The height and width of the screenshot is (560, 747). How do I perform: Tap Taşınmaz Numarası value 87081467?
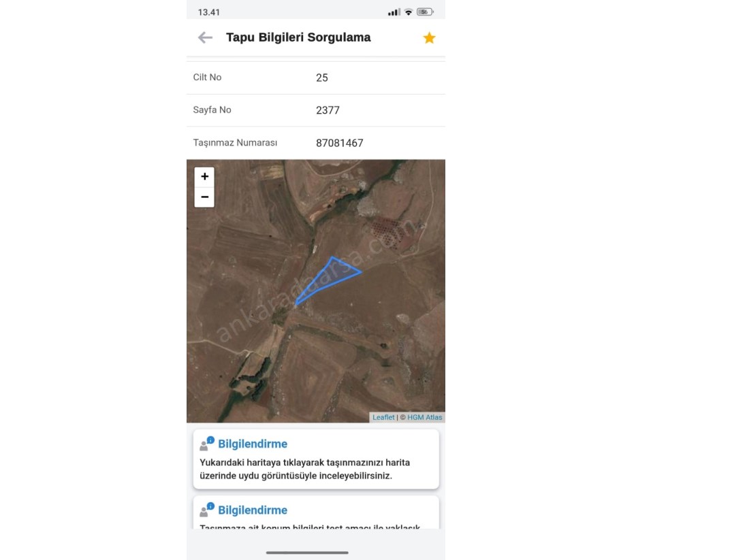340,143
